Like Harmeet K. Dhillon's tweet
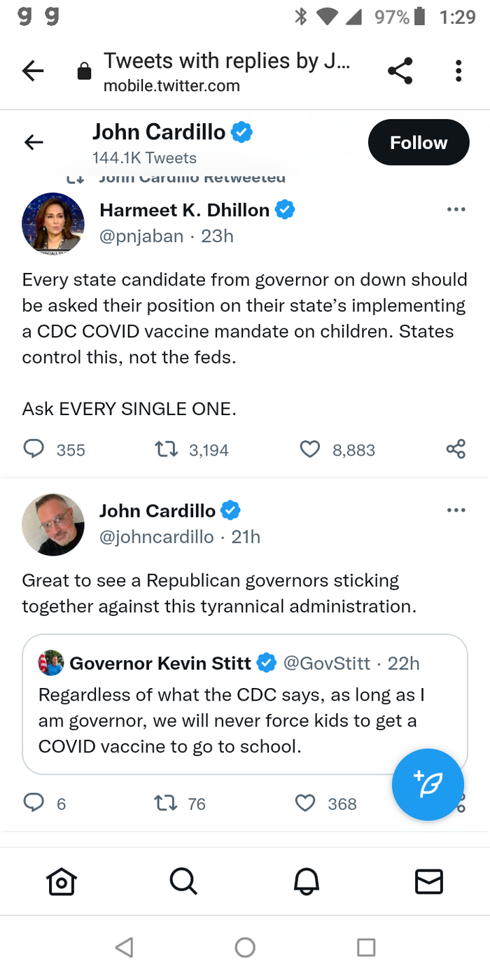490x980 pixels. point(309,449)
